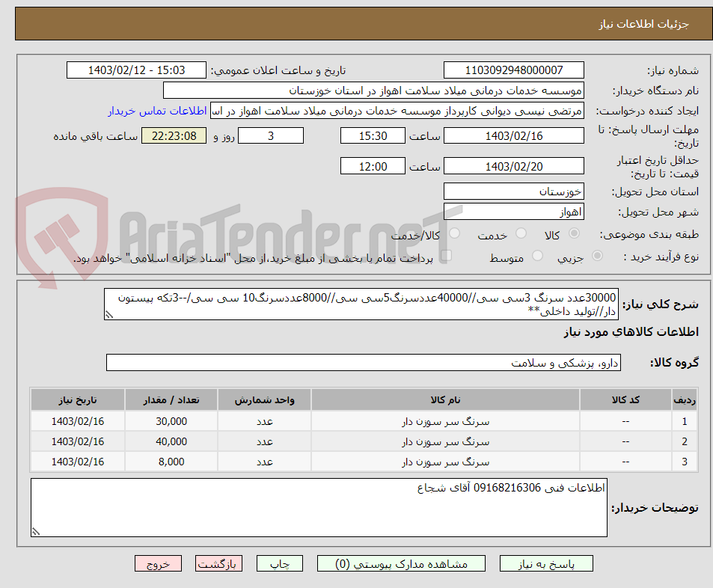Image resolution: width=713 pixels, height=588 pixels.
Task: Click the خوزستان province field
Action: pyautogui.click(x=514, y=192)
